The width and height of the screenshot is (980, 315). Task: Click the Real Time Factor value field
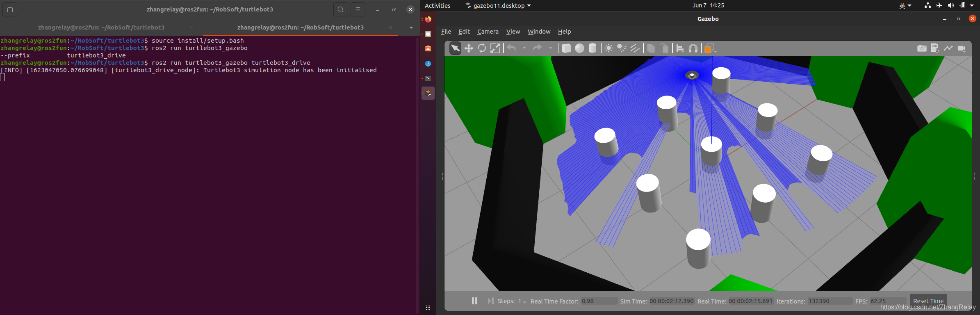[x=599, y=301]
